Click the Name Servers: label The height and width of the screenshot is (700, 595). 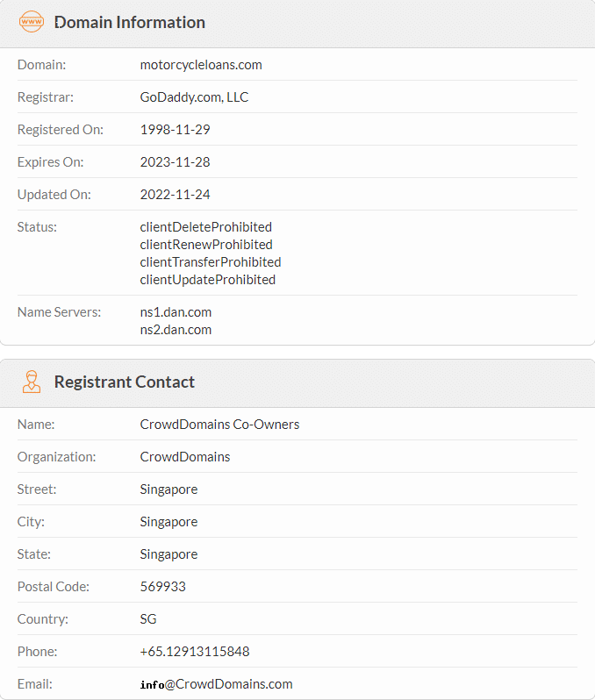point(59,312)
